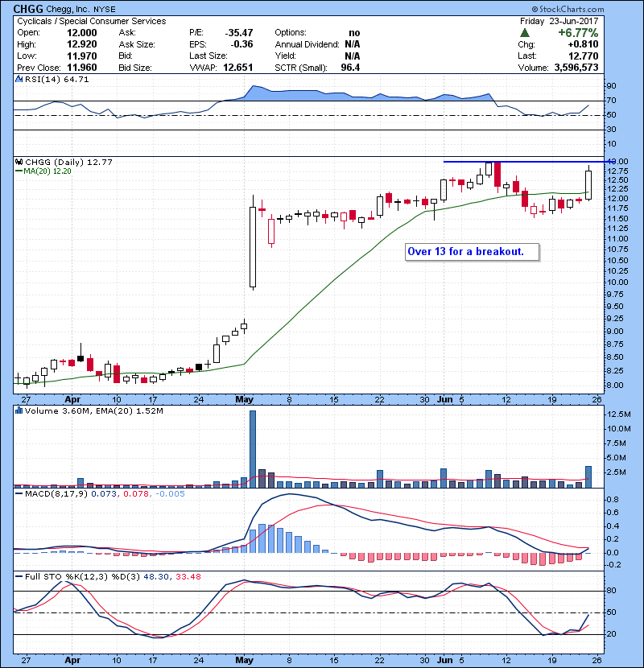Screen dimensions: 644x668
Task: Click the May label on the price chart axis
Action: click(x=244, y=400)
